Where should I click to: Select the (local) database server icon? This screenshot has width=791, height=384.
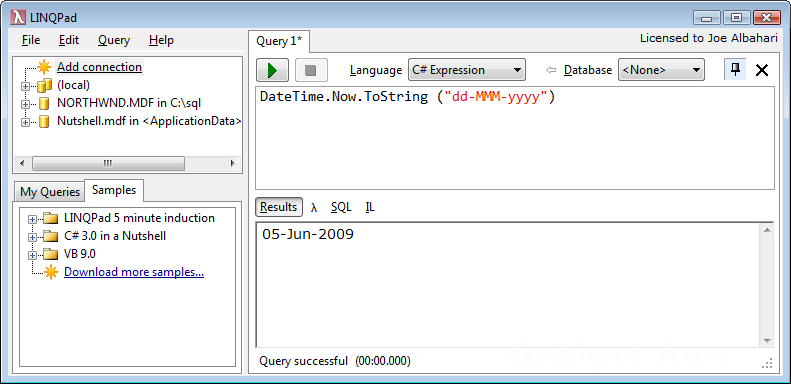(44, 85)
